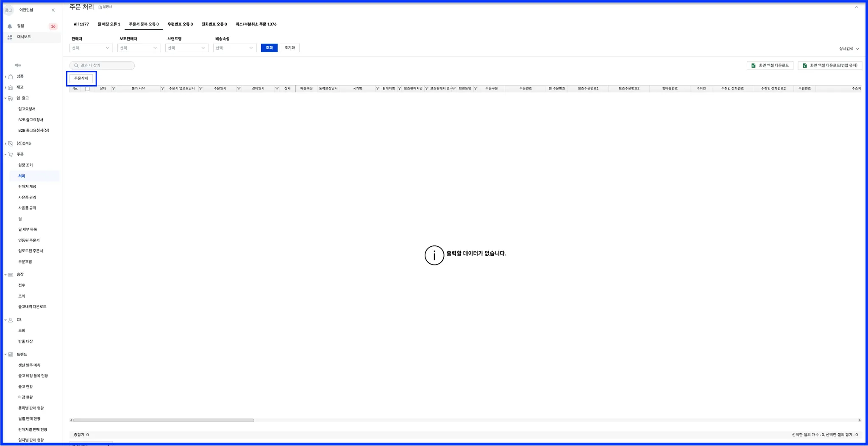This screenshot has width=868, height=446.
Task: Select the 주문서 중복 오류 0 tab
Action: click(144, 24)
